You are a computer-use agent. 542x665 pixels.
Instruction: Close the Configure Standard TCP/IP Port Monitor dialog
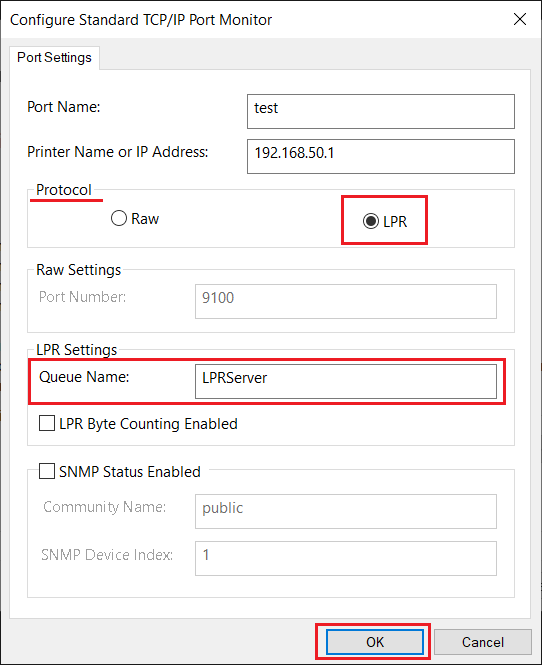pyautogui.click(x=520, y=19)
